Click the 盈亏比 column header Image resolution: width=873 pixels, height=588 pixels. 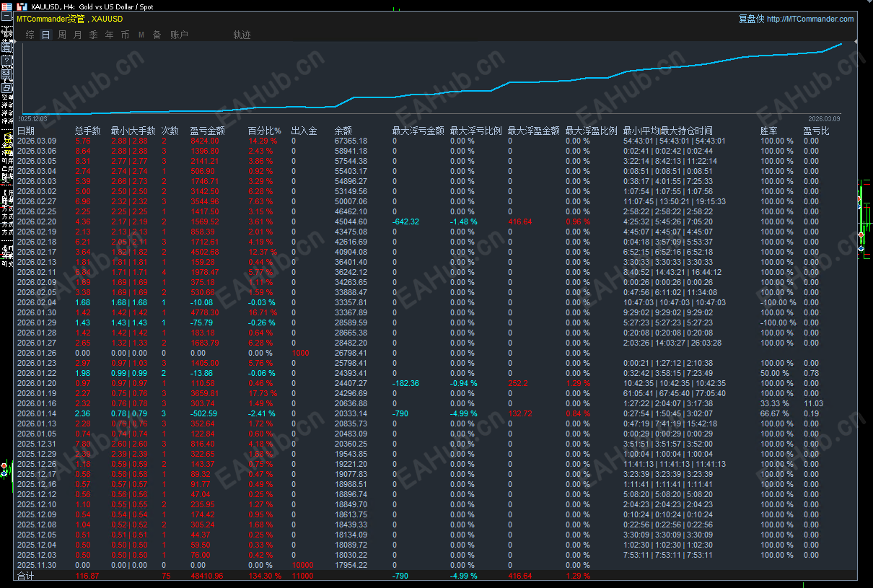point(816,131)
